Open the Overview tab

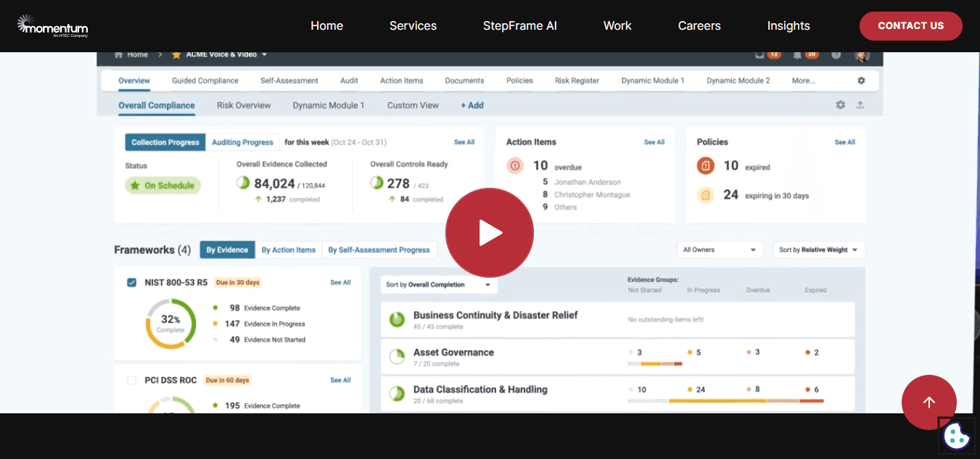click(134, 80)
